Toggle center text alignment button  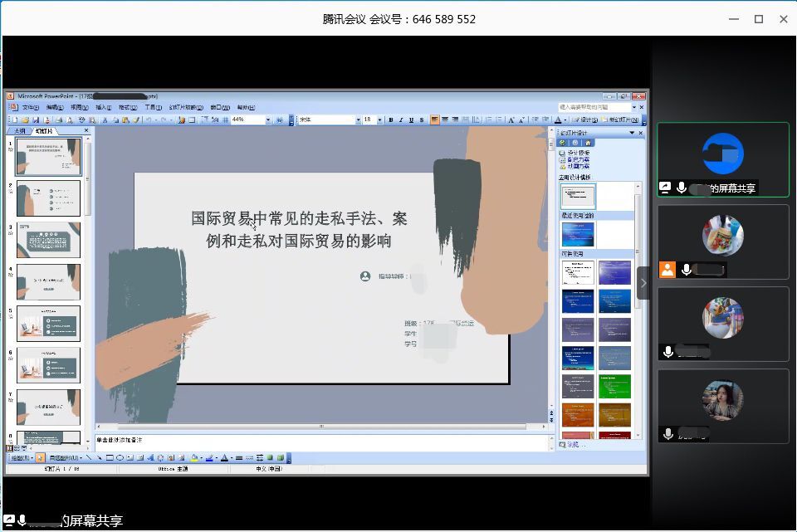pyautogui.click(x=445, y=120)
